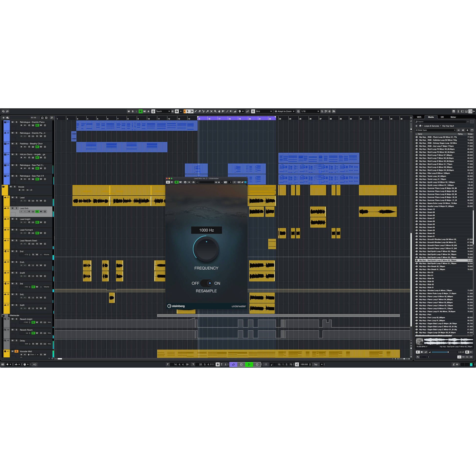476x476 pixels.
Task: Solo the Lead Formant track
Action: [16, 230]
